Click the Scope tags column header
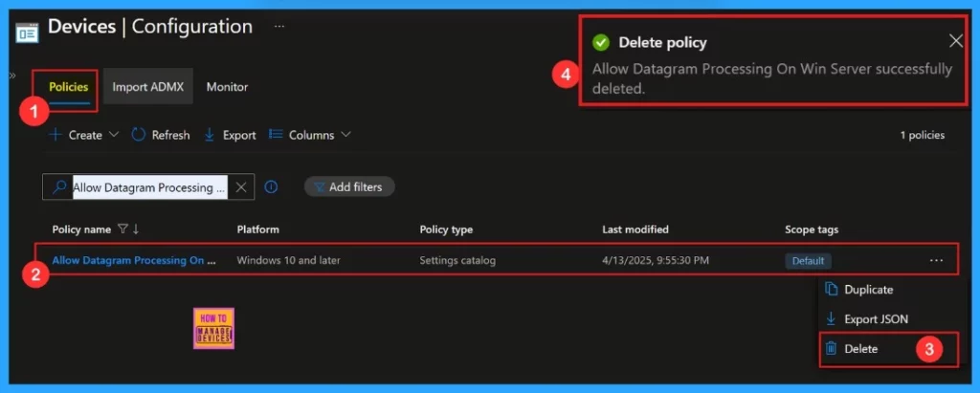The width and height of the screenshot is (980, 393). 812,229
